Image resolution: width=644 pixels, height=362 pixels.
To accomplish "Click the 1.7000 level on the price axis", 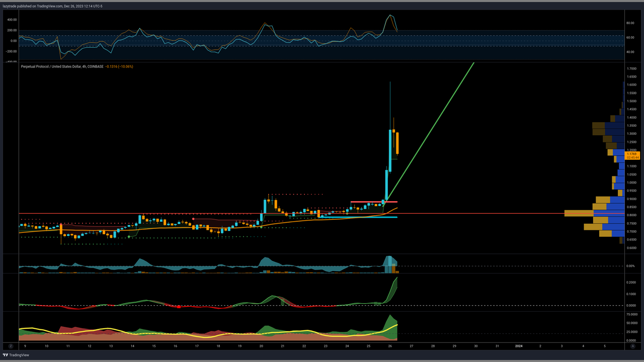I will 631,68.
